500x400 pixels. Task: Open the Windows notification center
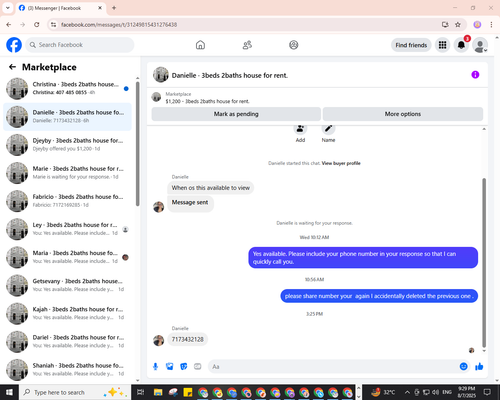tap(488, 392)
